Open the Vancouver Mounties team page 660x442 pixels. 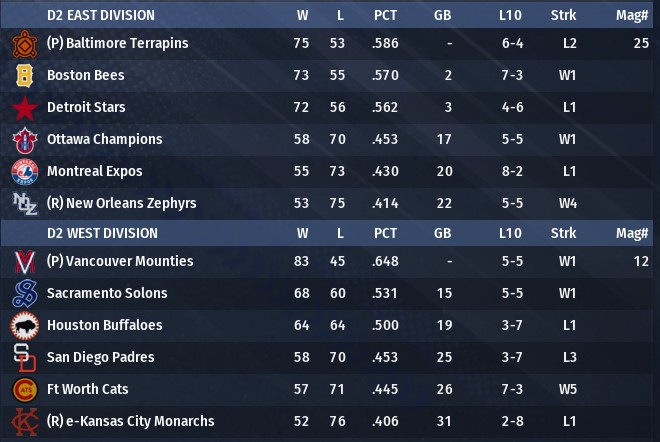pos(127,261)
